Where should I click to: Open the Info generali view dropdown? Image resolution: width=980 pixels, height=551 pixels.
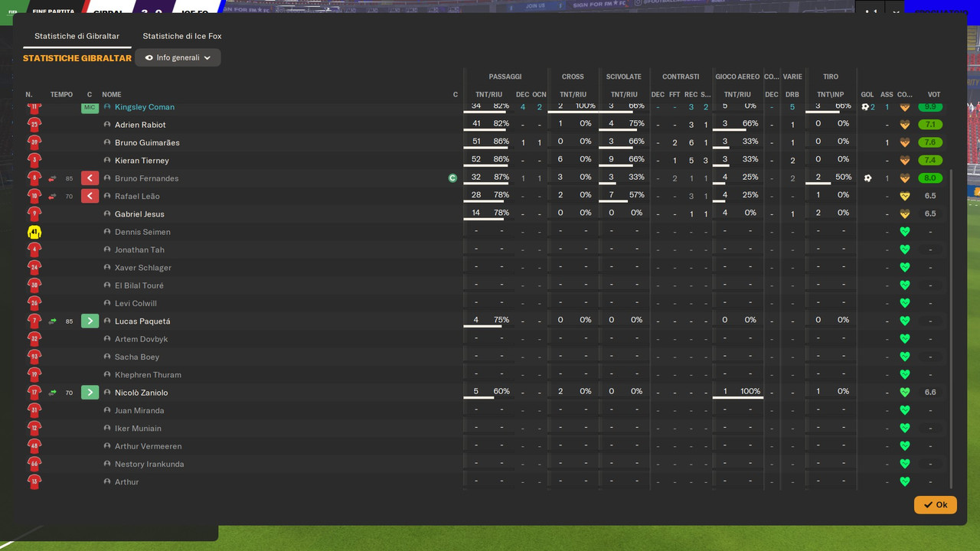(x=178, y=57)
